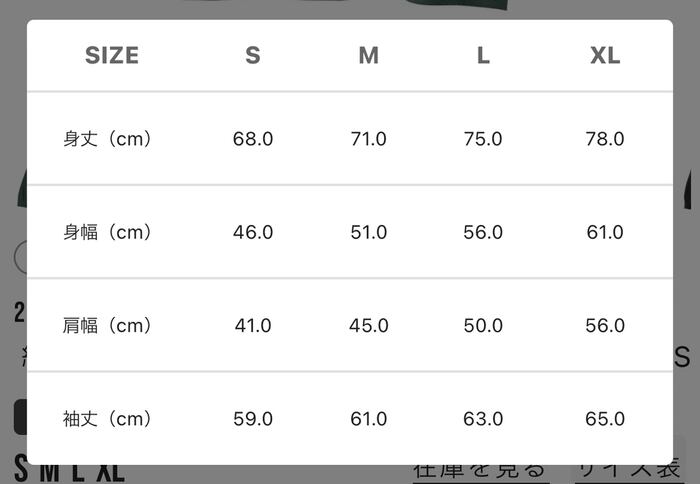The image size is (700, 484).
Task: Select the 78.0 value in XL column
Action: [605, 139]
